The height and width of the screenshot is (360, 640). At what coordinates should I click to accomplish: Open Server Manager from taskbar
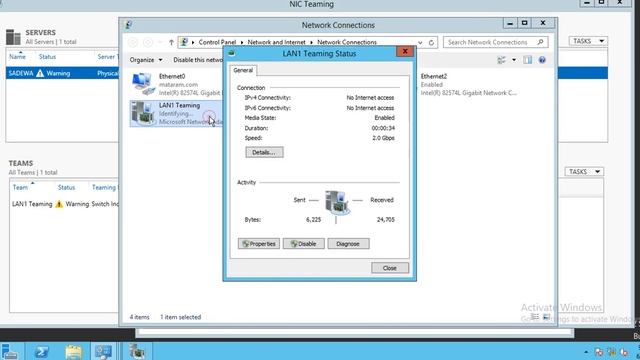10,352
